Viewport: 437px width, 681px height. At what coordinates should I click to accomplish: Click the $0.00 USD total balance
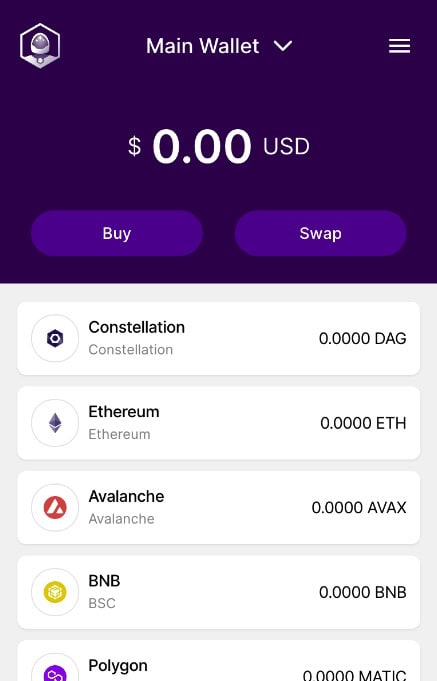point(218,146)
